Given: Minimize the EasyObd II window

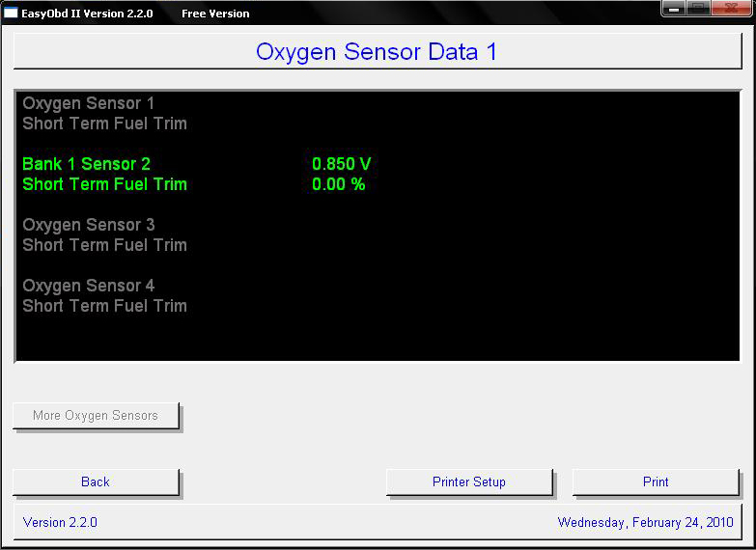Looking at the screenshot, I should pyautogui.click(x=673, y=8).
